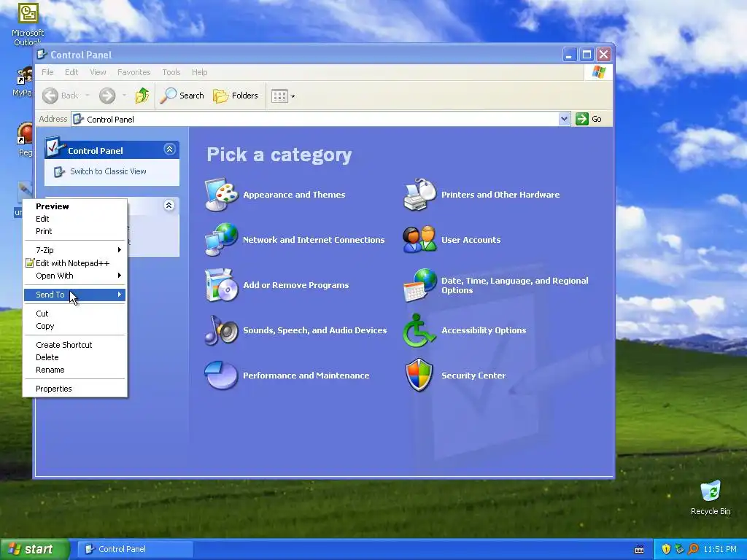Choose Preview from the context menu
Viewport: 747px width, 560px height.
[x=75, y=206]
